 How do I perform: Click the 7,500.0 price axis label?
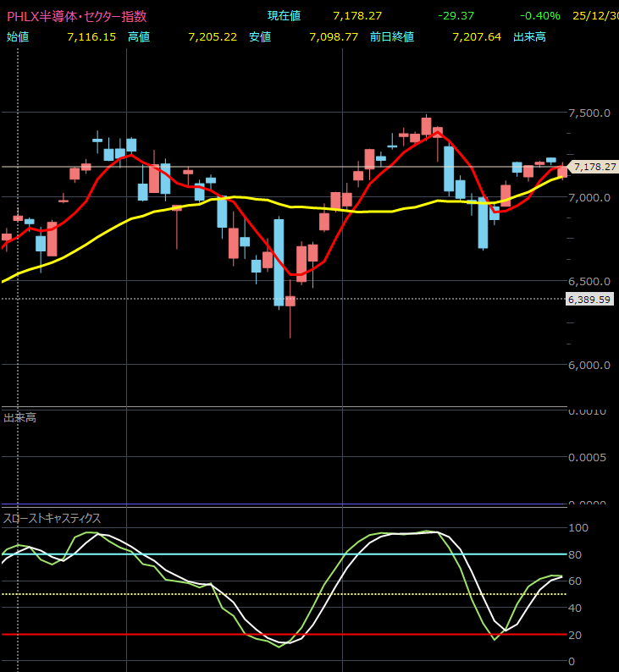pyautogui.click(x=589, y=113)
